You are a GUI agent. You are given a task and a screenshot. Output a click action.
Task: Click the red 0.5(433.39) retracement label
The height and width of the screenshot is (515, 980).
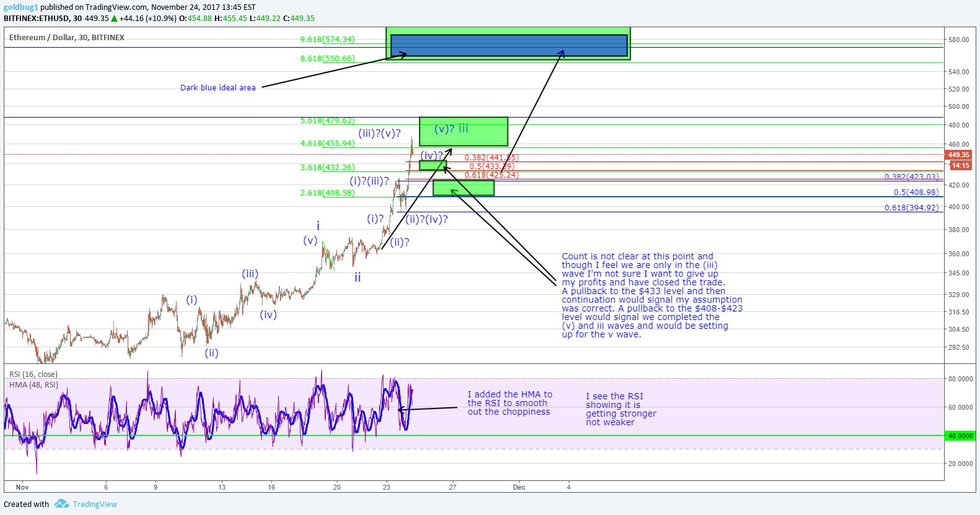492,167
